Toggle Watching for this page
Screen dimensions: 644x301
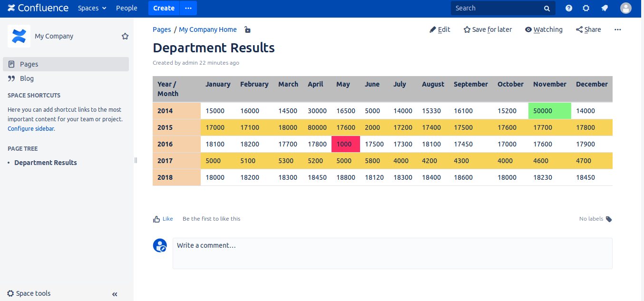(x=544, y=29)
